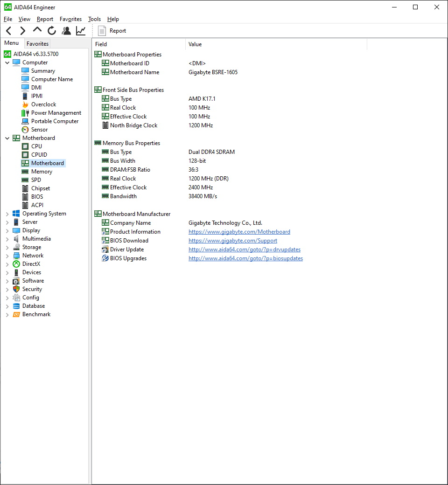
Task: Expand the Server node
Action: 7,222
